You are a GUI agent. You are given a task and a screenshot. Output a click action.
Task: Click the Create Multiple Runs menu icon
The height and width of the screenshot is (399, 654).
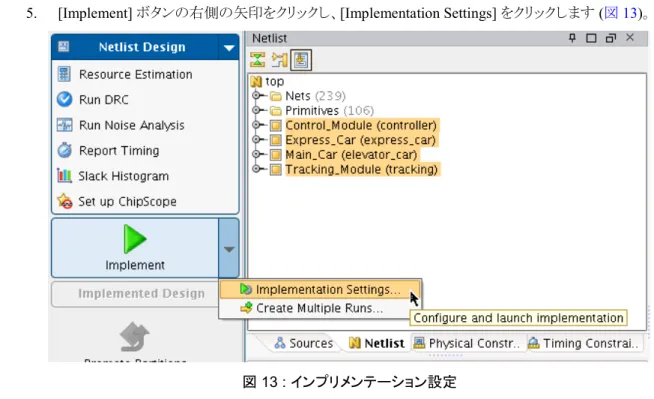(246, 308)
